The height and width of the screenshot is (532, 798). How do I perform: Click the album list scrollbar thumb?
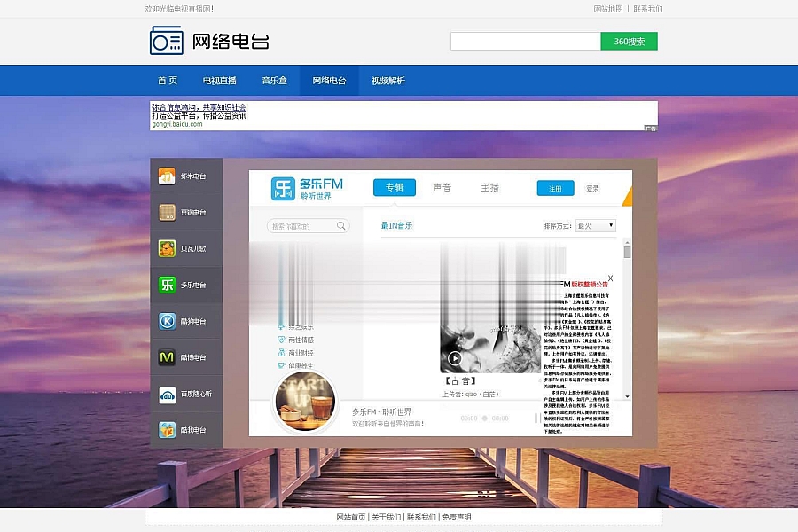coord(627,252)
